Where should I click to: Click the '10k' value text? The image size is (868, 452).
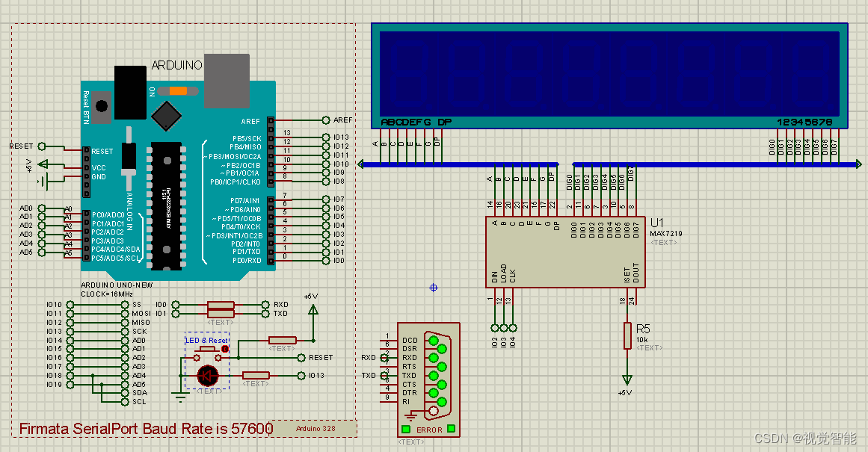[642, 340]
